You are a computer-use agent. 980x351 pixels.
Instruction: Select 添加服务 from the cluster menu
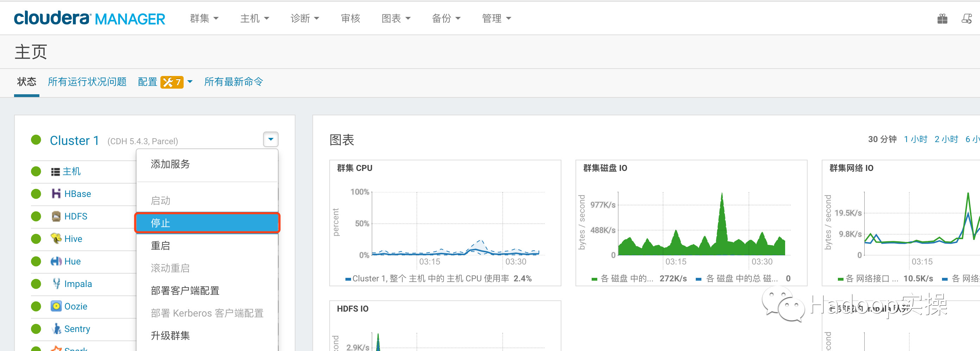(x=207, y=164)
